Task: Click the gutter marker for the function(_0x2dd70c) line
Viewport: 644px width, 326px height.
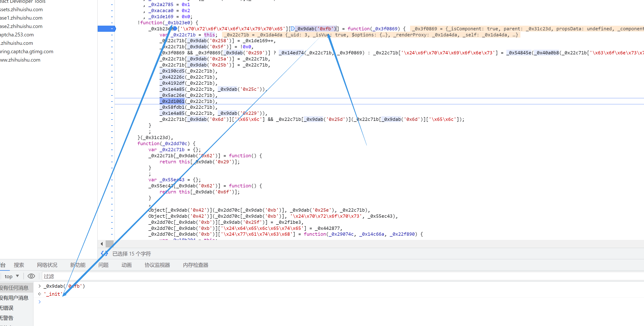Action: (112, 144)
